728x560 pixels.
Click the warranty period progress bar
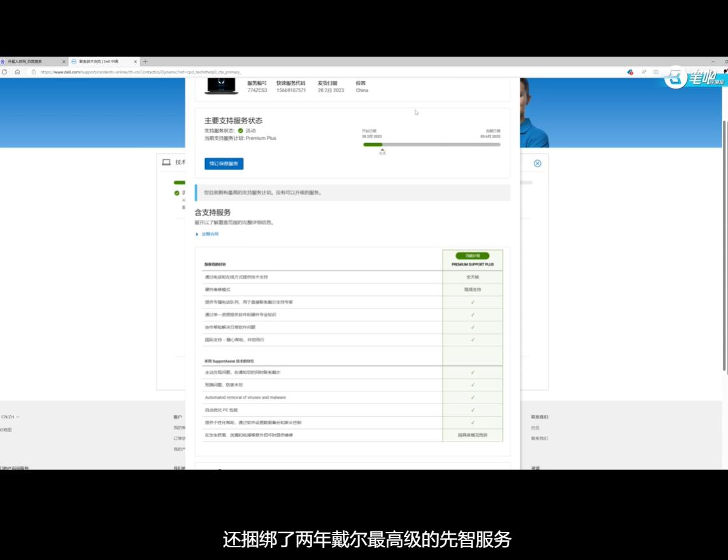click(x=432, y=144)
